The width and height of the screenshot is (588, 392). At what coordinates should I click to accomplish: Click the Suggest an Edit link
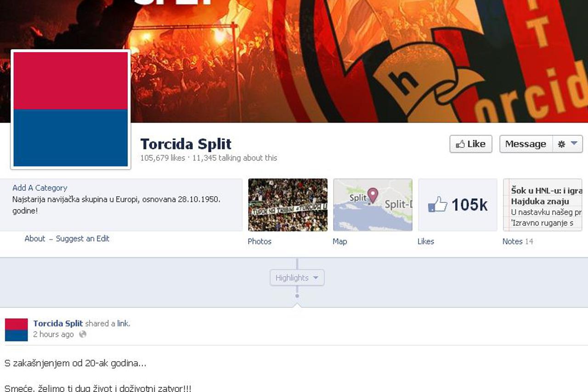coord(83,239)
